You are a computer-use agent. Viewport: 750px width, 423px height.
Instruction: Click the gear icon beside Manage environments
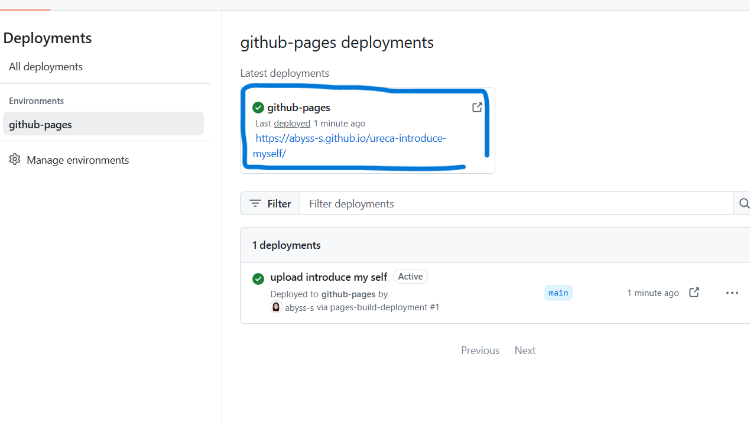coord(15,159)
